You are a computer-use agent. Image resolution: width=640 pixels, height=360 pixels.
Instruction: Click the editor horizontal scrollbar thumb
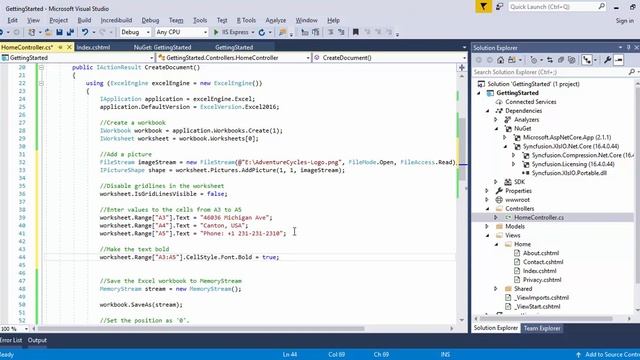[x=200, y=329]
